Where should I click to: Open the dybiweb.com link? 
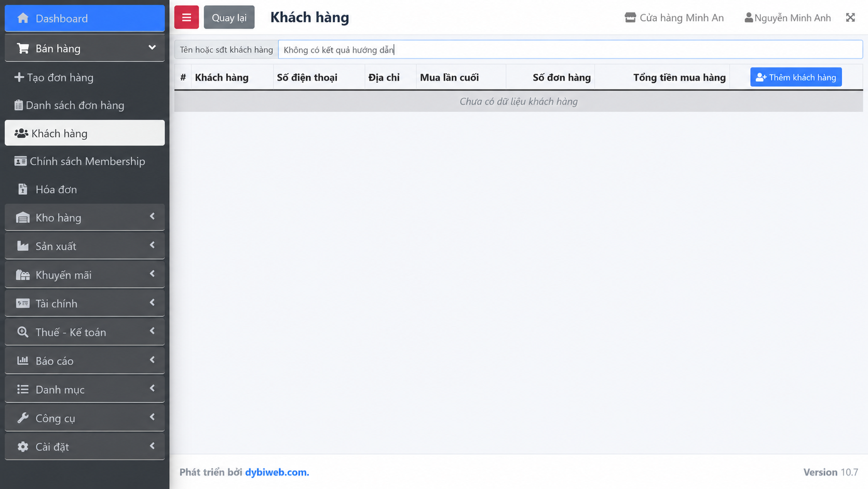click(x=277, y=472)
